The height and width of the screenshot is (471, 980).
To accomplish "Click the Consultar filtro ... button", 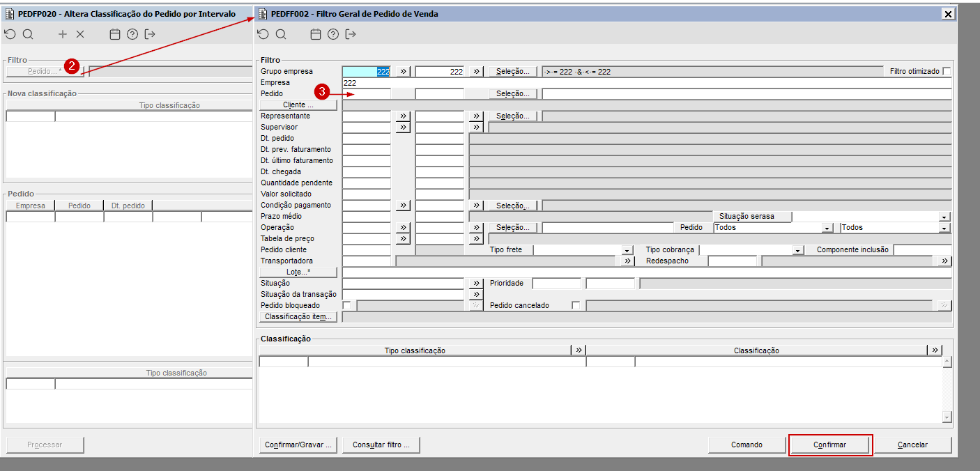I will coord(381,445).
